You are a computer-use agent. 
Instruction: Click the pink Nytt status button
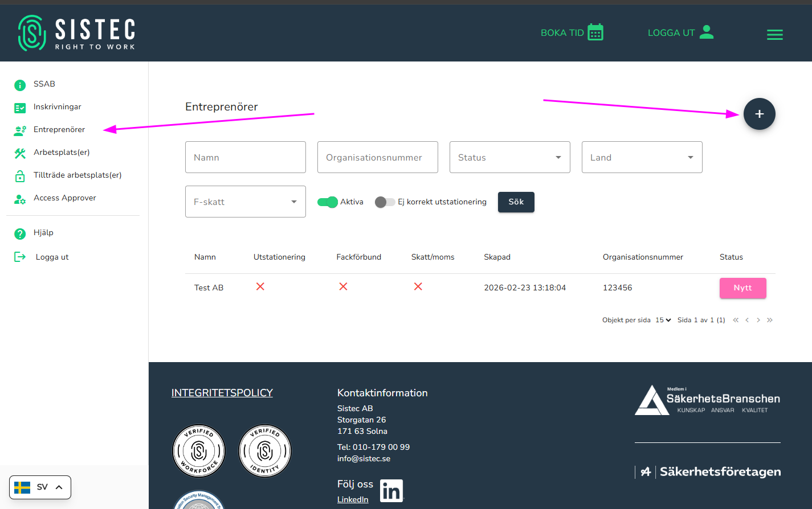coord(743,288)
